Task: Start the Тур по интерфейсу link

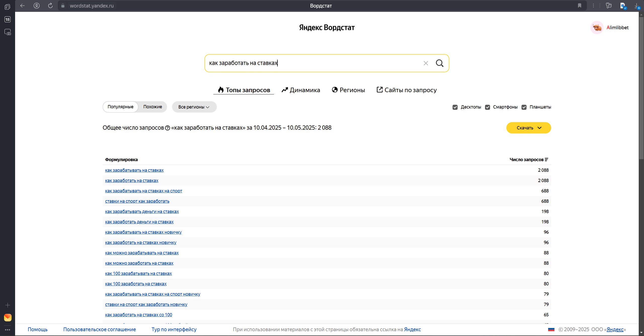Action: click(x=174, y=329)
